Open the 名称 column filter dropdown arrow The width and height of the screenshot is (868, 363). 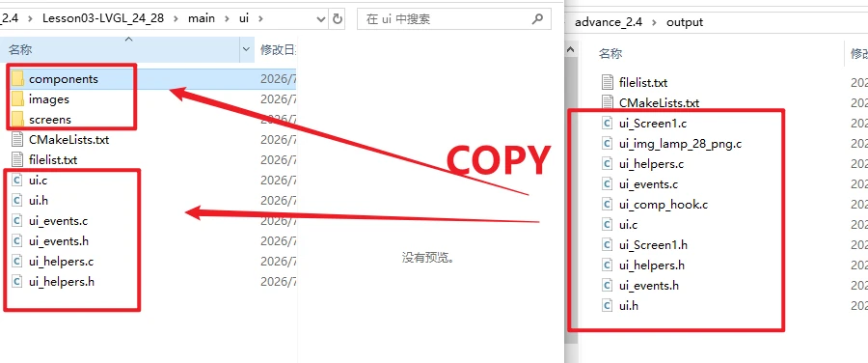(247, 50)
